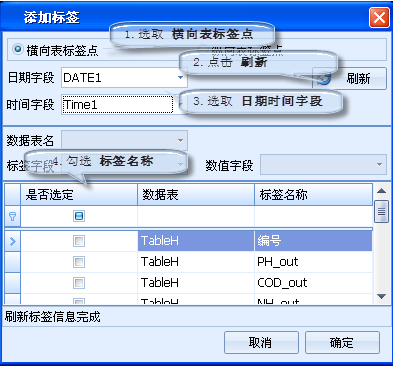Open the 数据表名 dropdown

[x=180, y=140]
